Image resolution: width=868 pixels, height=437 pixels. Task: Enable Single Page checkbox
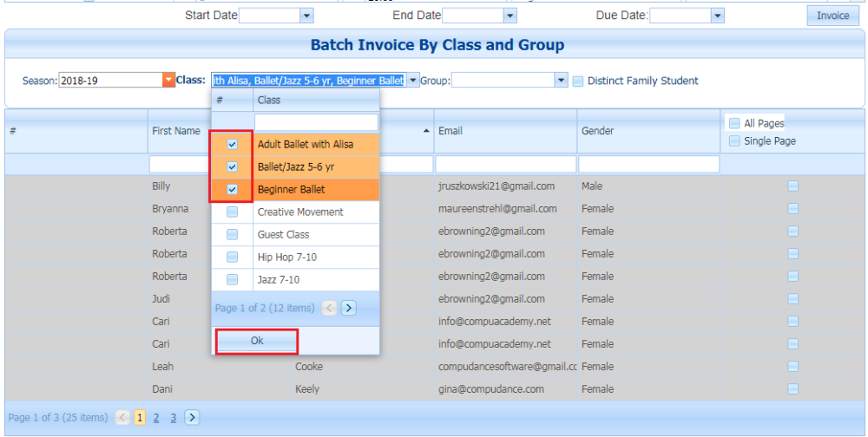pos(734,141)
